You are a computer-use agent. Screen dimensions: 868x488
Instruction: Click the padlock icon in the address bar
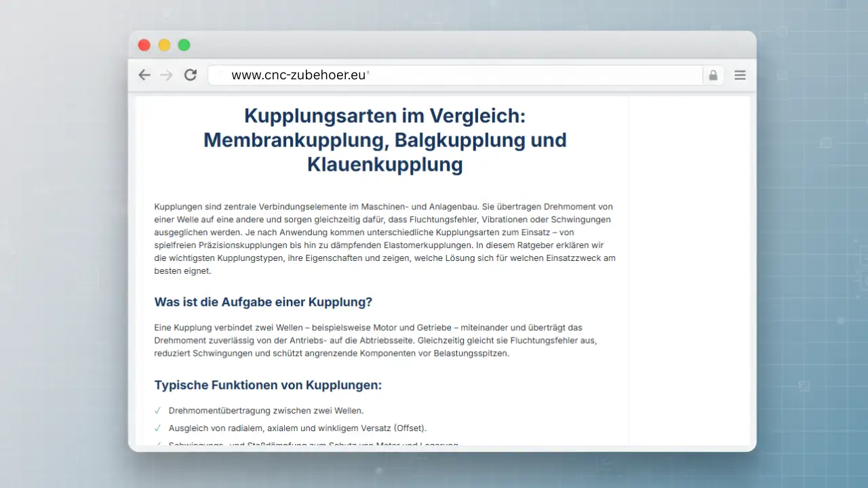(713, 75)
